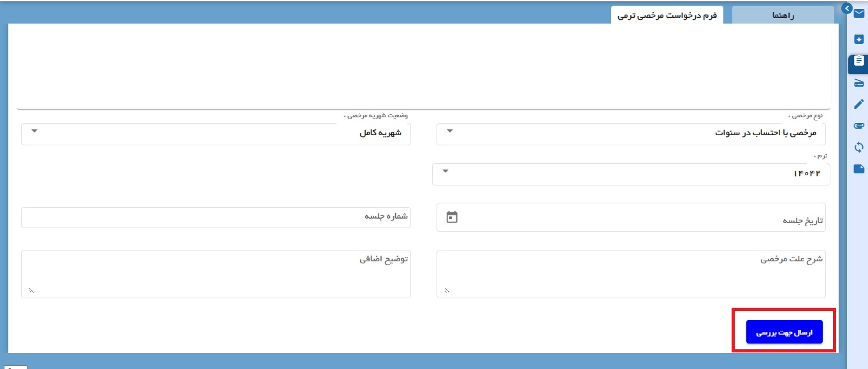Click the توضیح اضافی text area
Screen dimensions: 868x369
[216, 274]
